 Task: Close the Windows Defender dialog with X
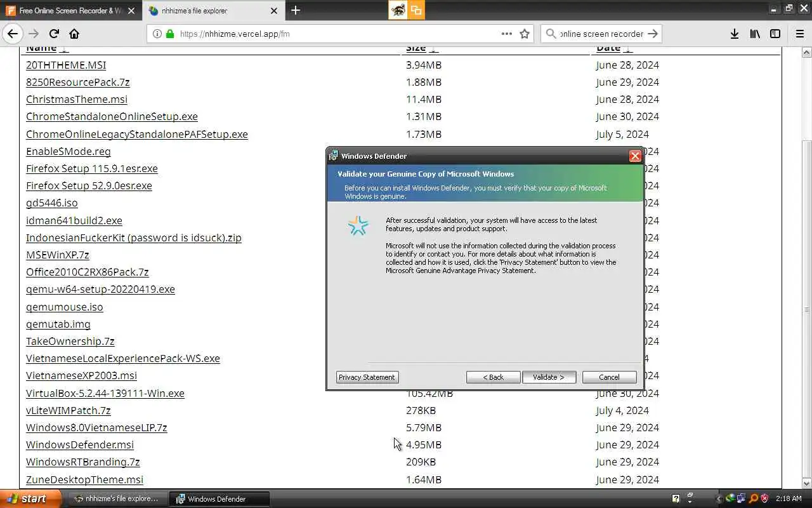coord(635,156)
